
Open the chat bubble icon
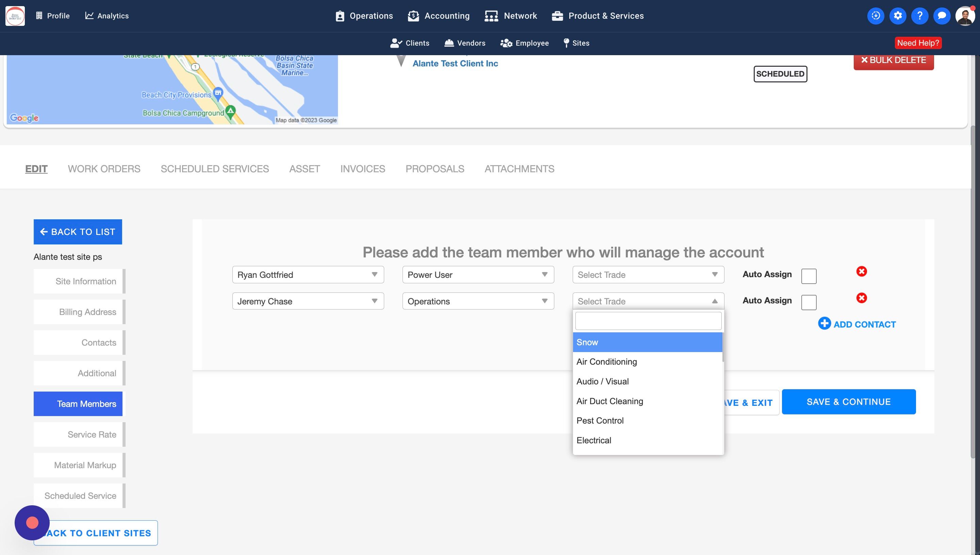pos(942,16)
